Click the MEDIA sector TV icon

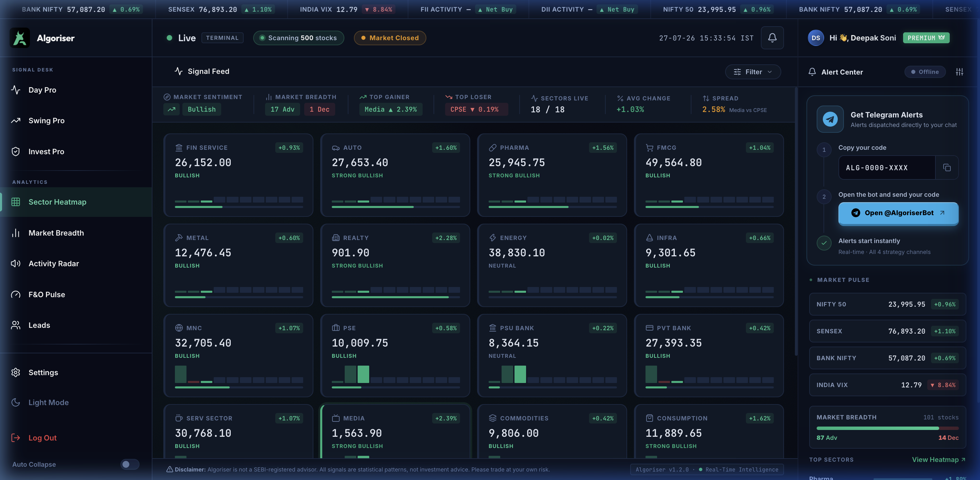336,418
